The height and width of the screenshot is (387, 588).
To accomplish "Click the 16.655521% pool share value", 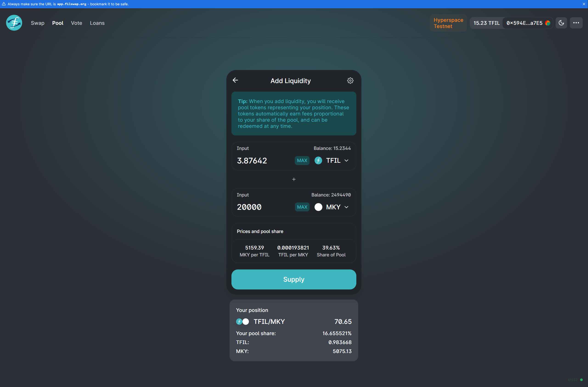I will tap(337, 334).
